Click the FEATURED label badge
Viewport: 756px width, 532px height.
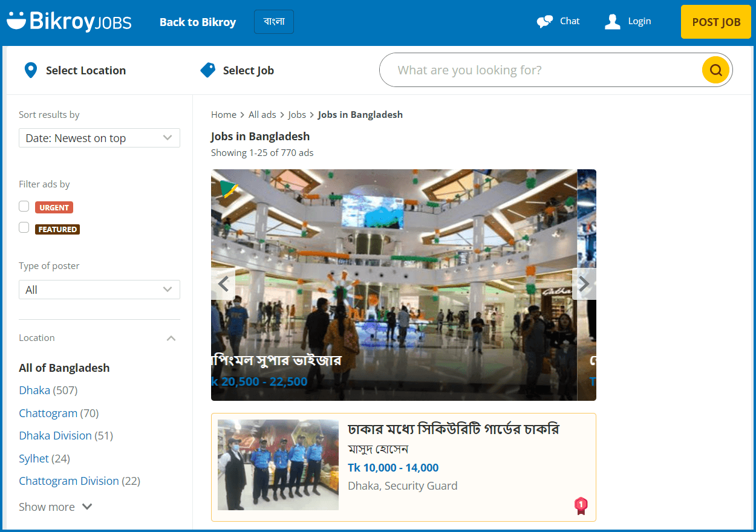pos(57,229)
